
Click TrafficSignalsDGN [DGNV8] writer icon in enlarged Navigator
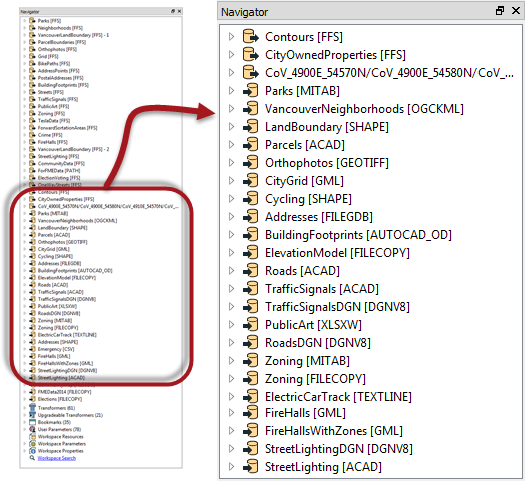point(250,307)
